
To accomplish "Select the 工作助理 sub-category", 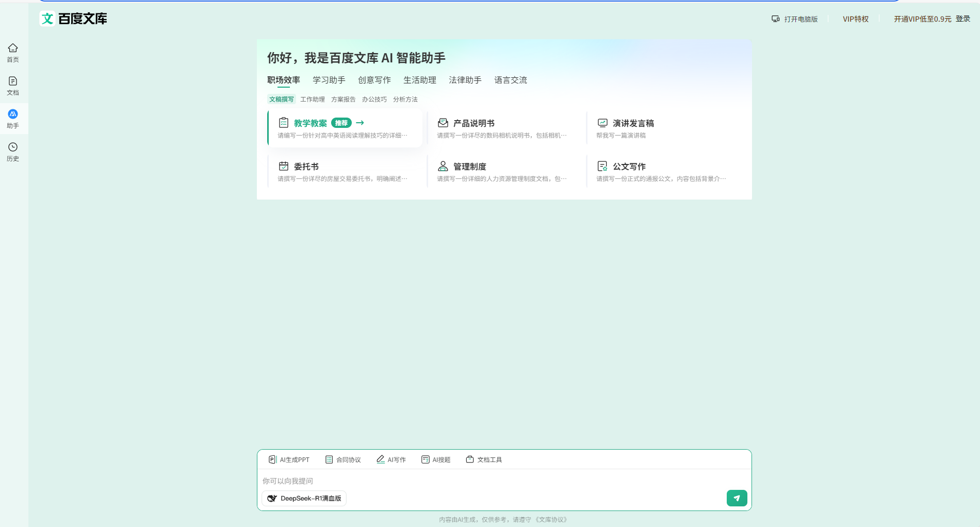I will (312, 100).
